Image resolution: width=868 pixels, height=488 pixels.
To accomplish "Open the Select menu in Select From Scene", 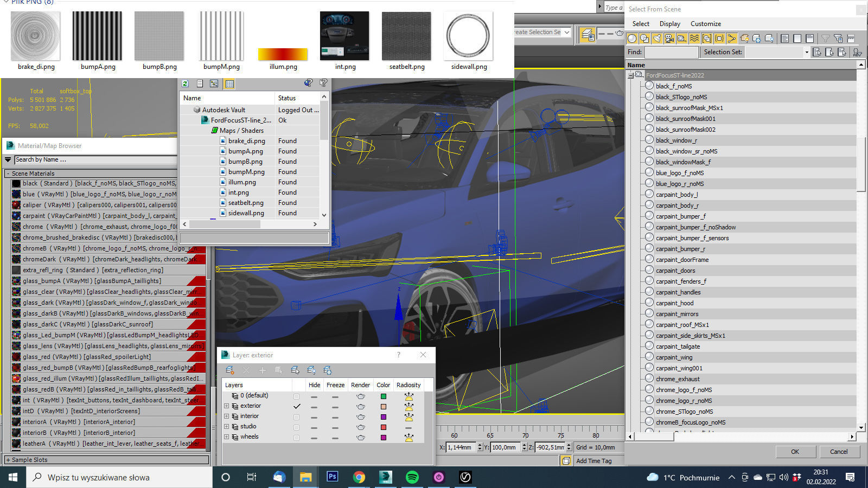I will (641, 24).
